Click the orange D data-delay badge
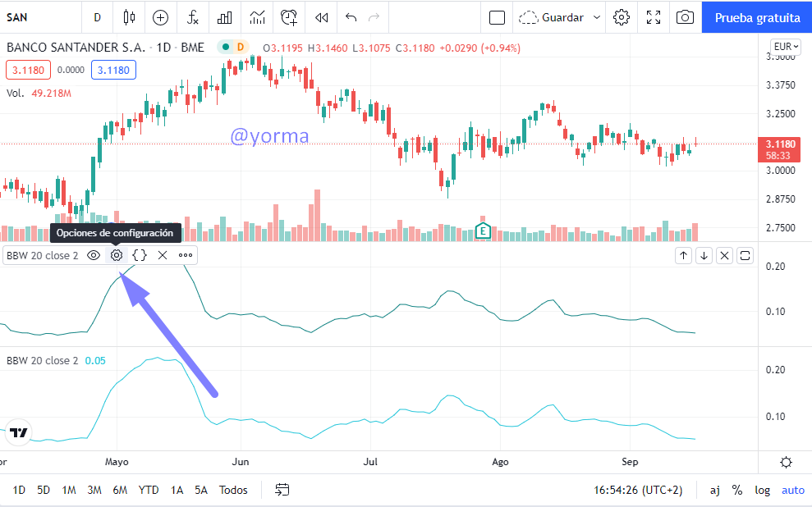Image resolution: width=812 pixels, height=507 pixels. tap(241, 47)
